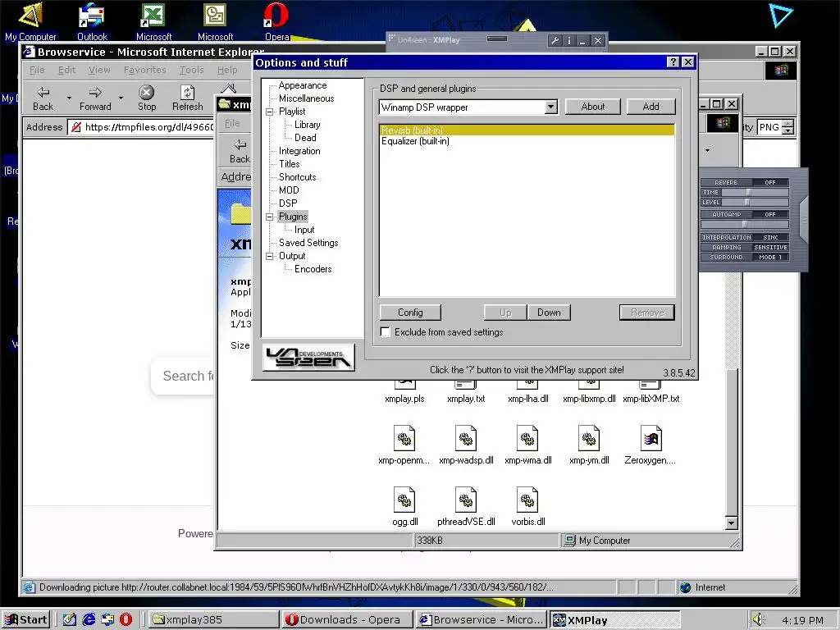The image size is (840, 630).
Task: Select Appearance in options tree
Action: 302,85
